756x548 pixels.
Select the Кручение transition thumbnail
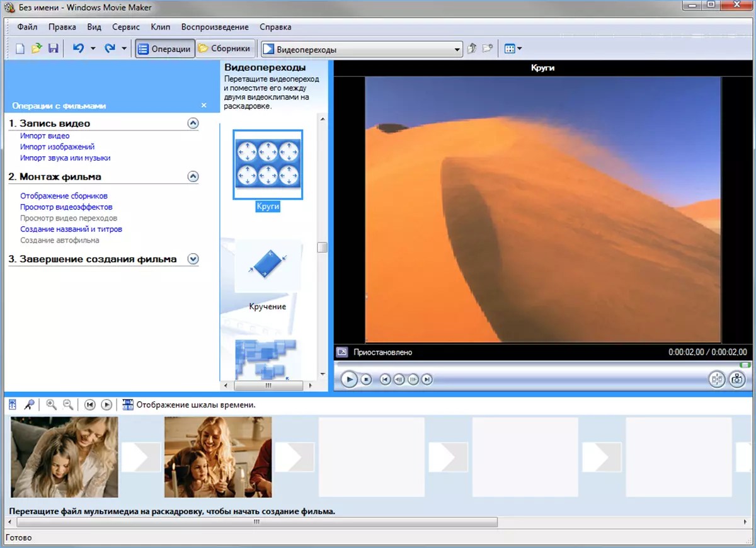[268, 266]
